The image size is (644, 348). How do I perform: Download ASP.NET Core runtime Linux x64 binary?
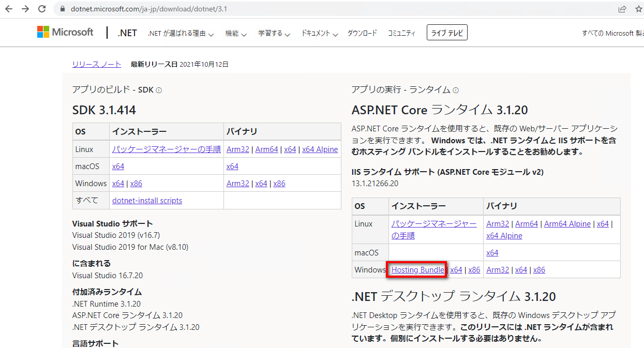(x=603, y=224)
